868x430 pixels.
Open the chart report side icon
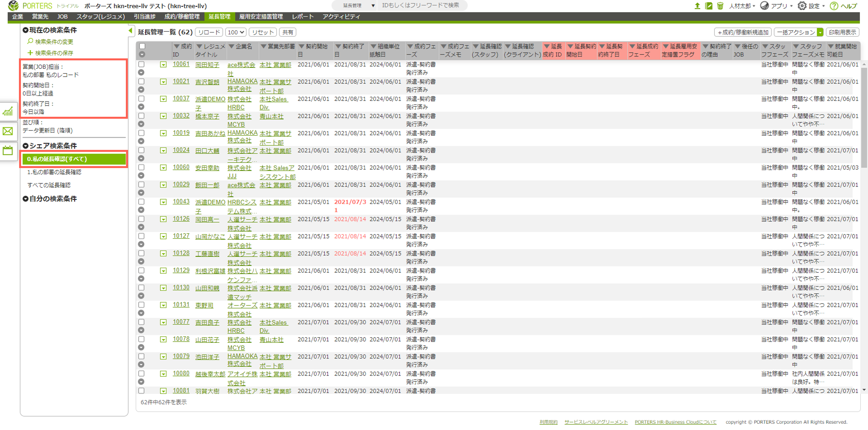pyautogui.click(x=8, y=112)
